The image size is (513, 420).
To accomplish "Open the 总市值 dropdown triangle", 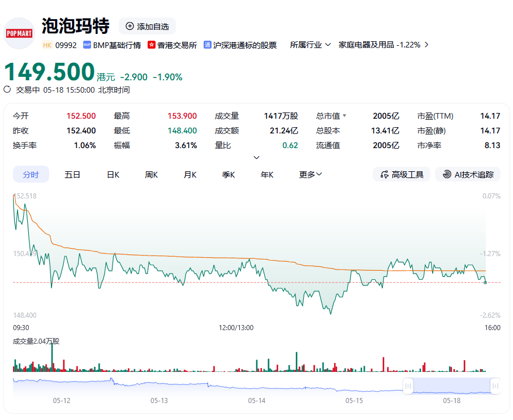I will coord(344,116).
